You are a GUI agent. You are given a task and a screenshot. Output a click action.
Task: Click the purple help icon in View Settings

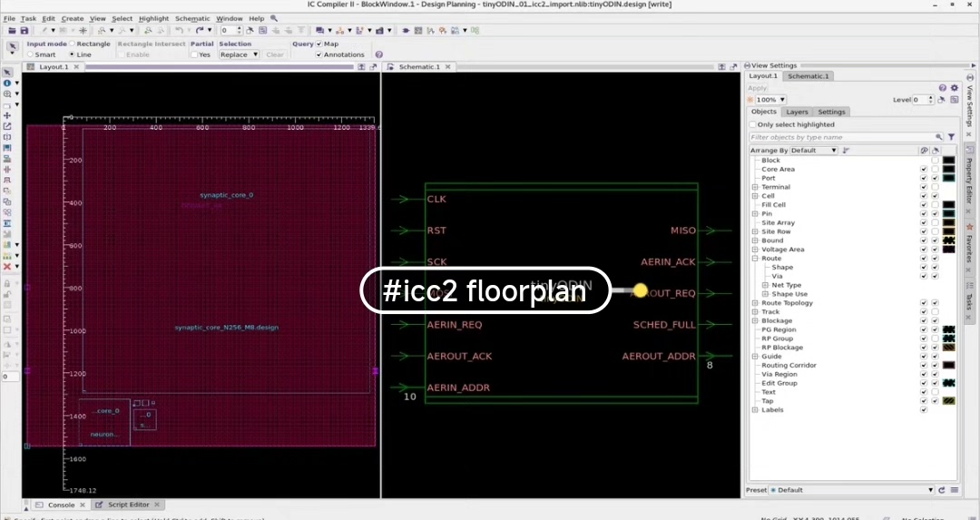click(943, 88)
